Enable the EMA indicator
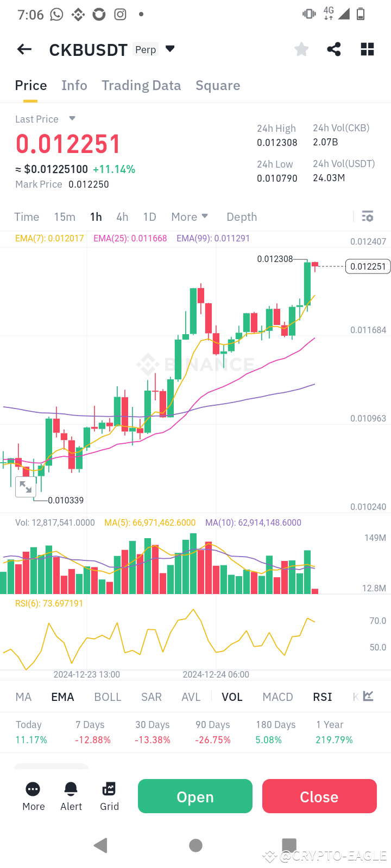Viewport: 391px width, 868px height. pos(62,696)
